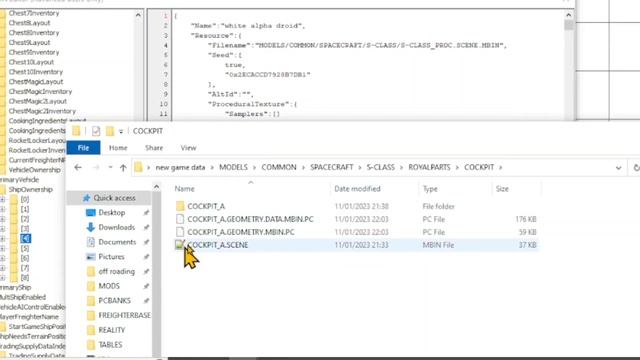The image size is (640, 360).
Task: Expand ship entry [2] in tree
Action: click(3, 219)
